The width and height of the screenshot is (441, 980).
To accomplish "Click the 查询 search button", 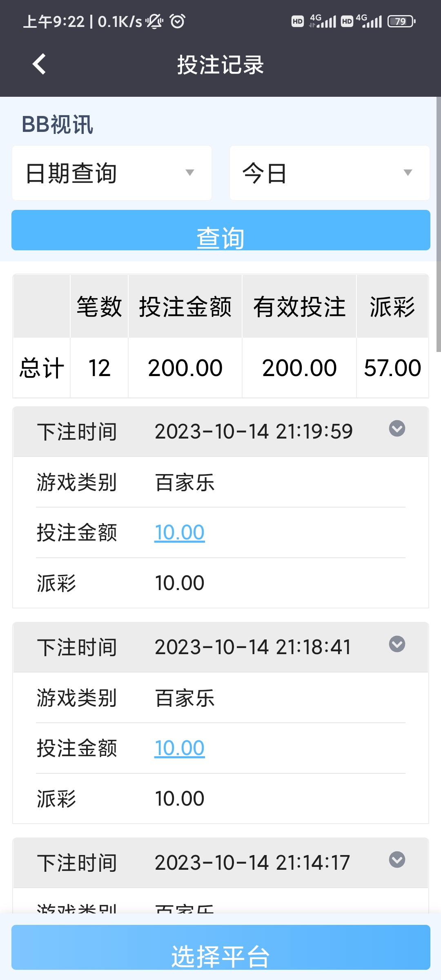I will (x=221, y=230).
